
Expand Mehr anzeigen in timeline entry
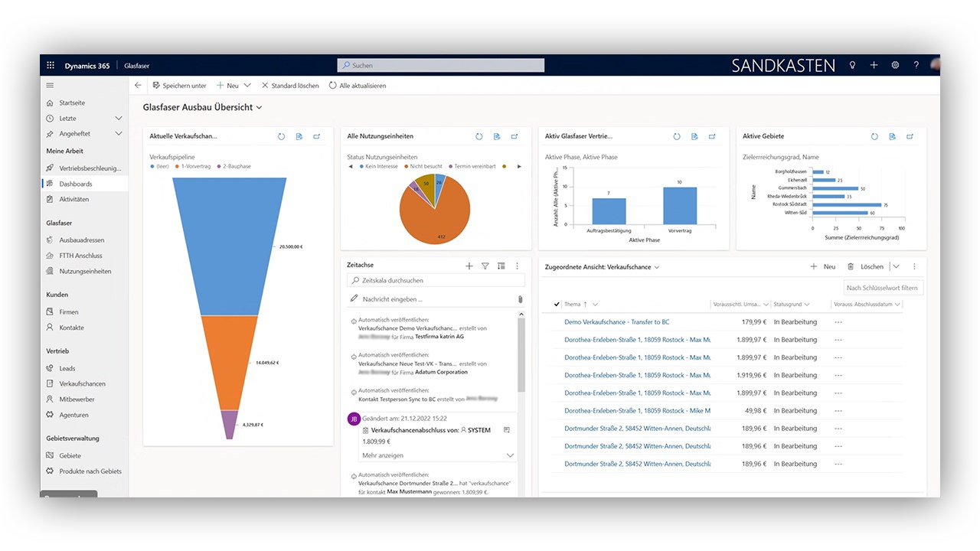click(438, 455)
